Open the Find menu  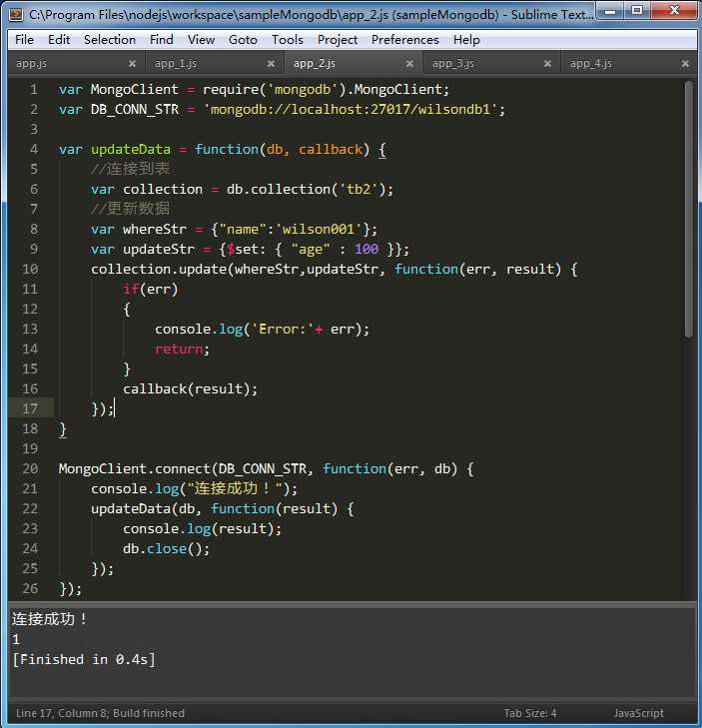[x=162, y=40]
